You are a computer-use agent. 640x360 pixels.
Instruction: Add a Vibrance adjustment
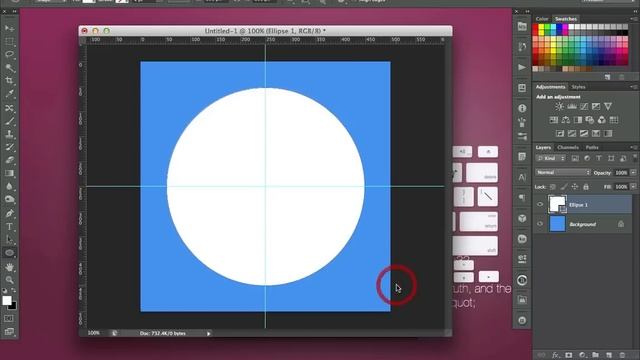coord(608,106)
